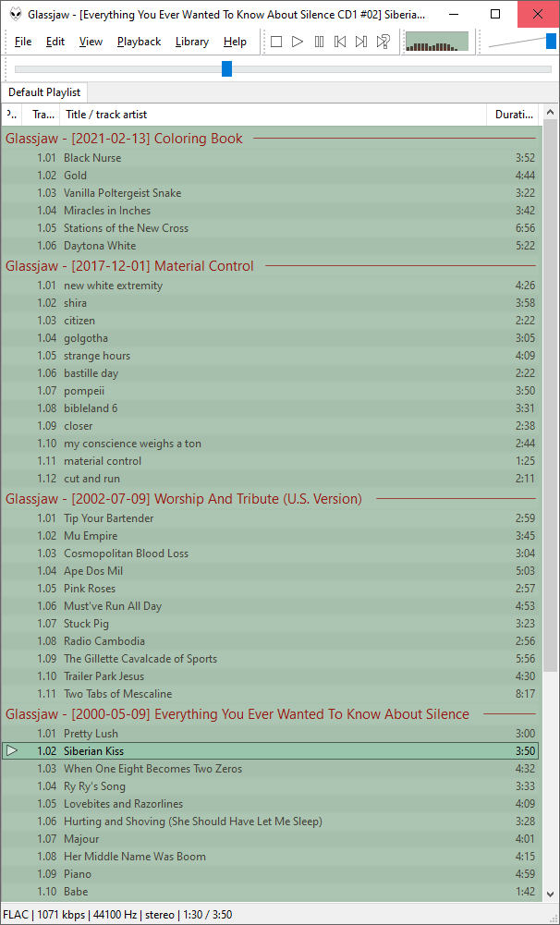Open the File menu
Image resolution: width=560 pixels, height=925 pixels.
click(23, 42)
